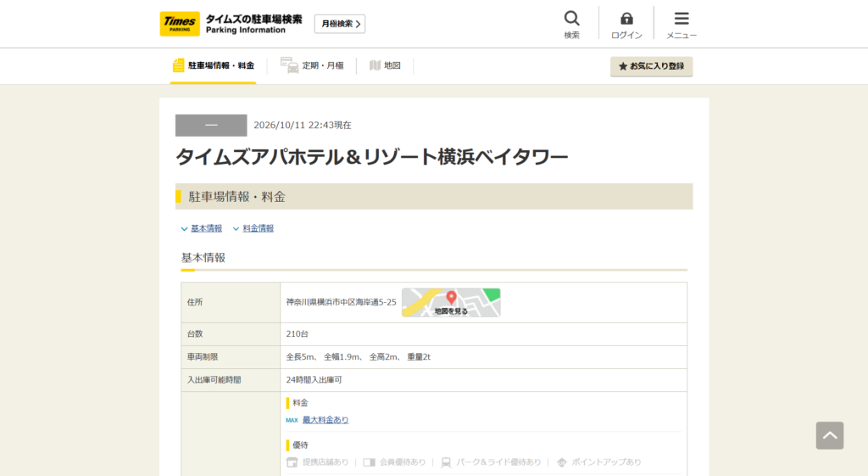Open the login lock icon
The height and width of the screenshot is (476, 868).
pos(626,19)
